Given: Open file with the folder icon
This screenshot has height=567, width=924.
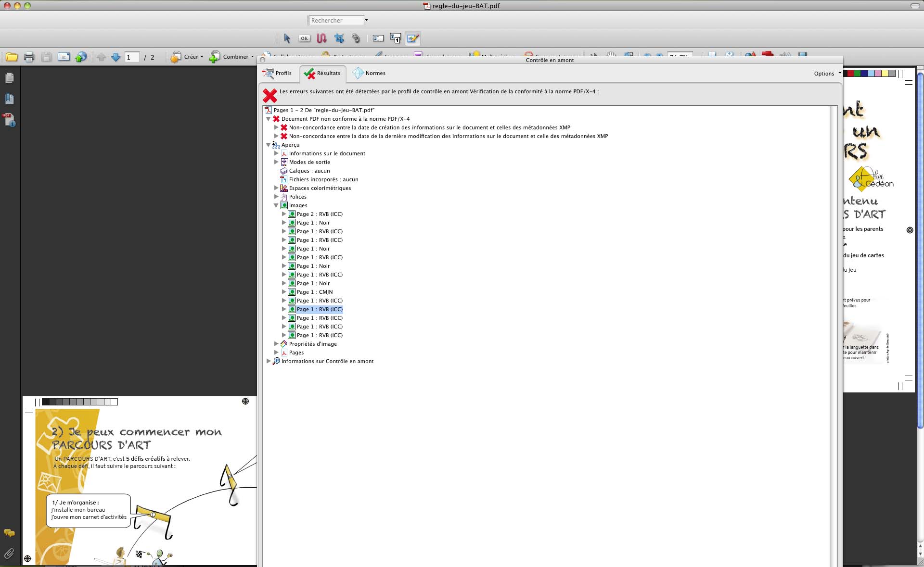Looking at the screenshot, I should (x=12, y=57).
